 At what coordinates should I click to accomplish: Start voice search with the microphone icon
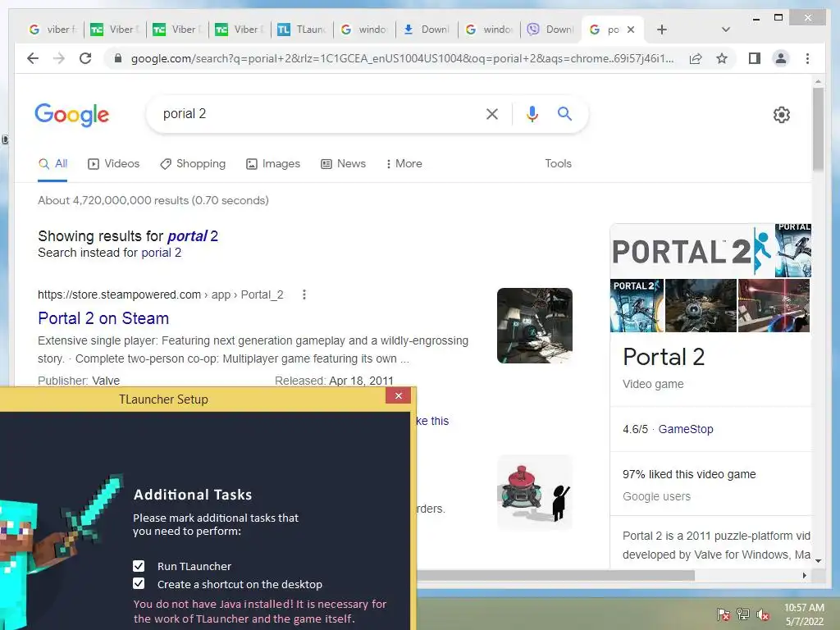pyautogui.click(x=532, y=113)
